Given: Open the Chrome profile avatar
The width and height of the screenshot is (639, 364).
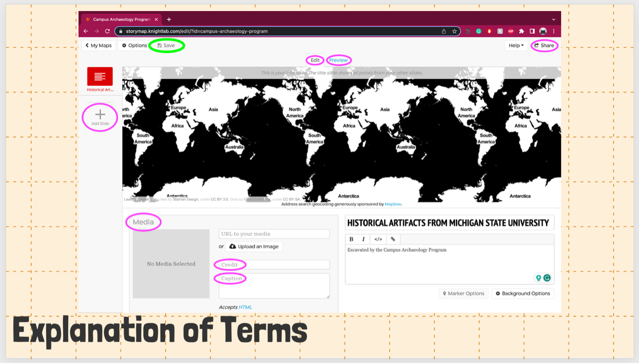Looking at the screenshot, I should click(543, 31).
